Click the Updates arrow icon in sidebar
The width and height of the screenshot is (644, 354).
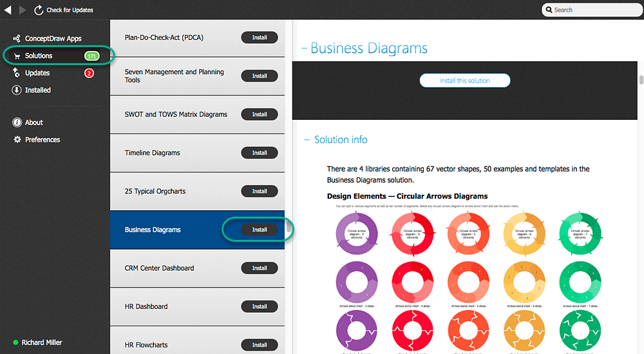coord(16,73)
